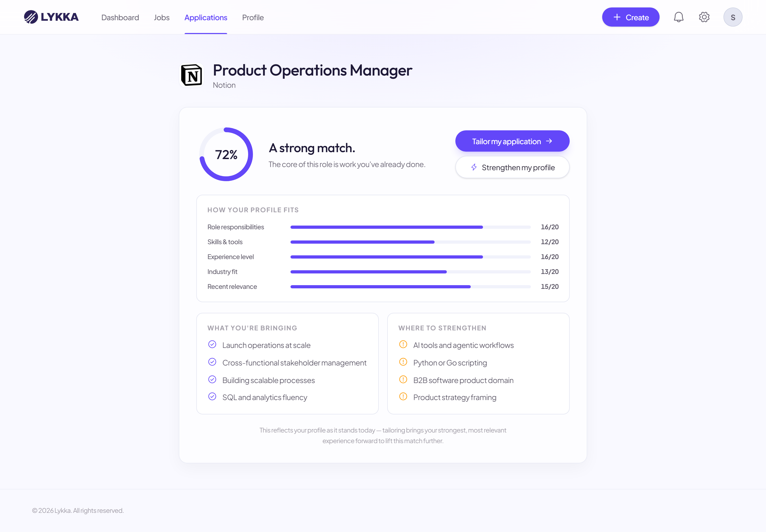This screenshot has width=766, height=532.
Task: Click warning icon beside Product strategy framing
Action: click(x=403, y=396)
